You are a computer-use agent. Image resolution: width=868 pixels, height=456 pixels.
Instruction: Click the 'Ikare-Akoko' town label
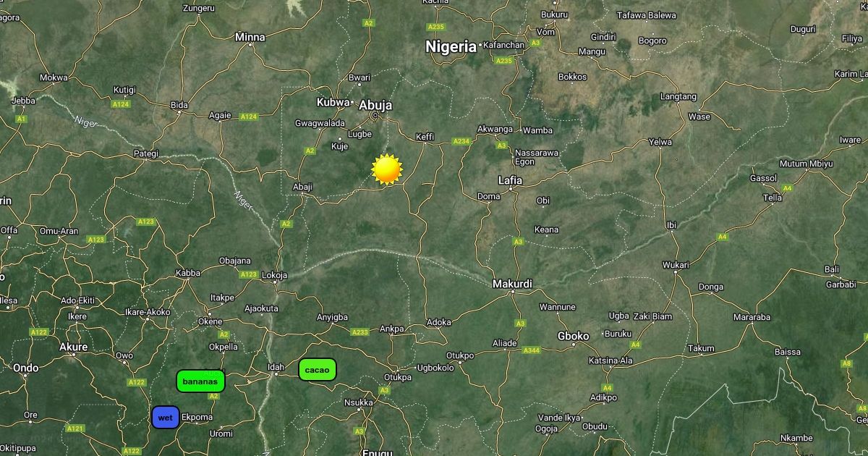(x=148, y=312)
